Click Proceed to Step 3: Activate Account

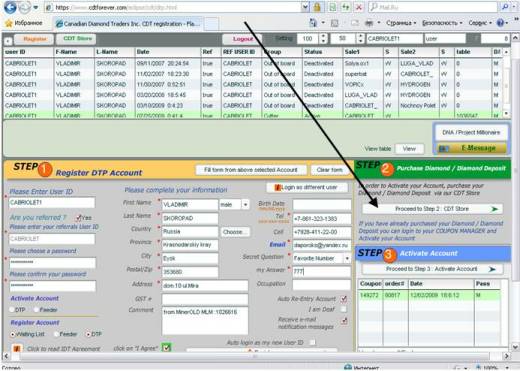point(432,269)
